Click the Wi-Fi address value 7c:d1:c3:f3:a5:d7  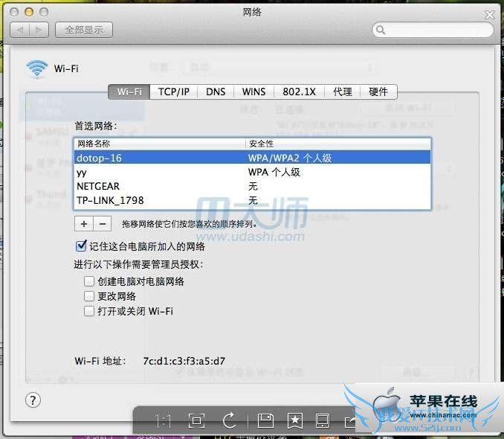click(184, 361)
